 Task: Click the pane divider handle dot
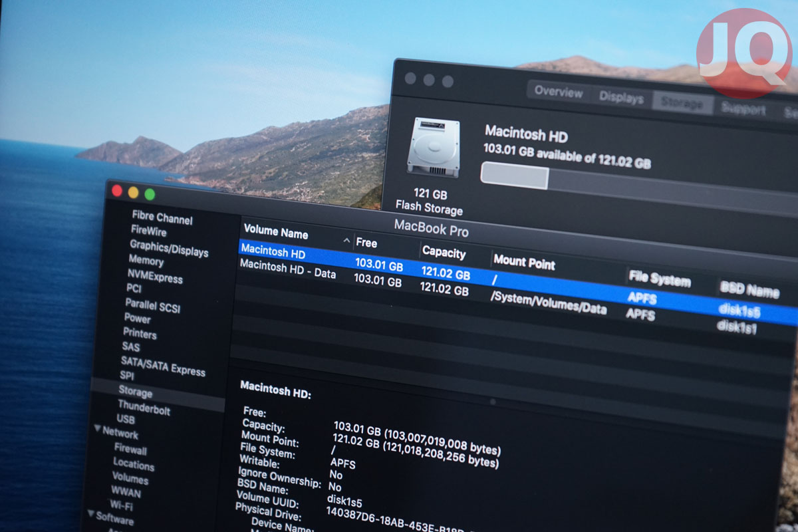click(493, 402)
